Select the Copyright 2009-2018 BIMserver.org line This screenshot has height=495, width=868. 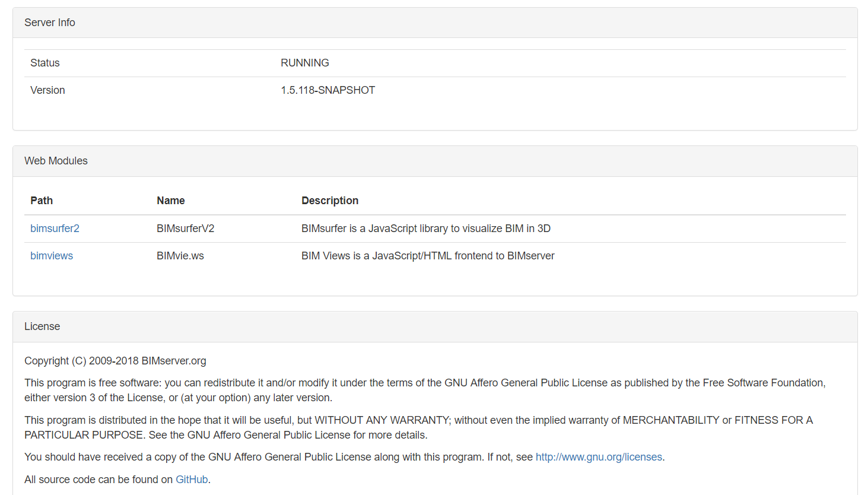pos(115,361)
